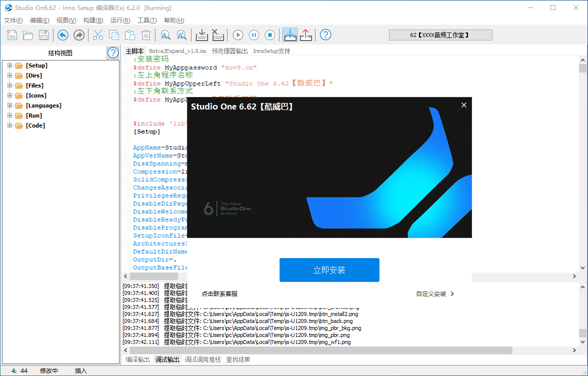Screen dimensions: 588x376
Task: Open the 运行(R) menu
Action: (x=120, y=20)
